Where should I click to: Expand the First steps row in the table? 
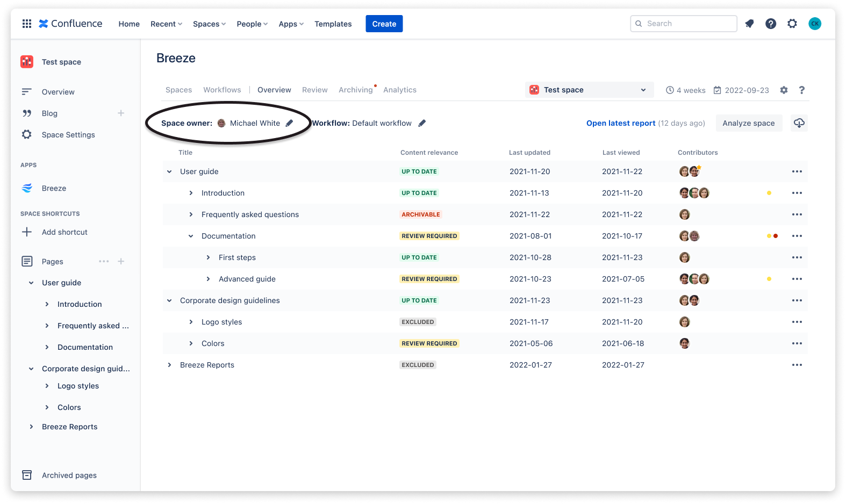click(208, 257)
